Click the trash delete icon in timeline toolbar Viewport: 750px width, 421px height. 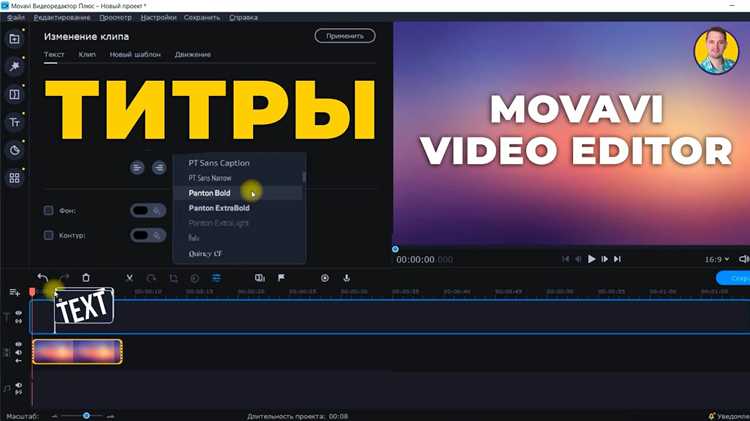coord(86,277)
